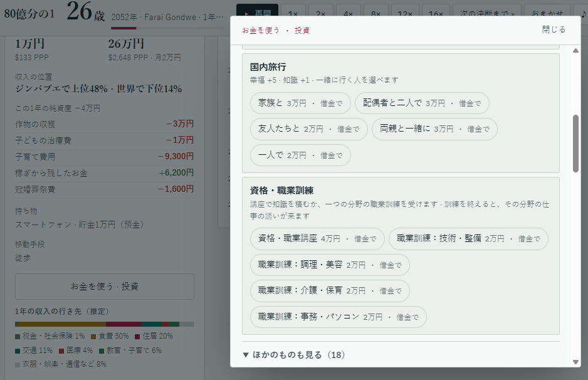Click the 作物の収穫 row

pyautogui.click(x=105, y=124)
